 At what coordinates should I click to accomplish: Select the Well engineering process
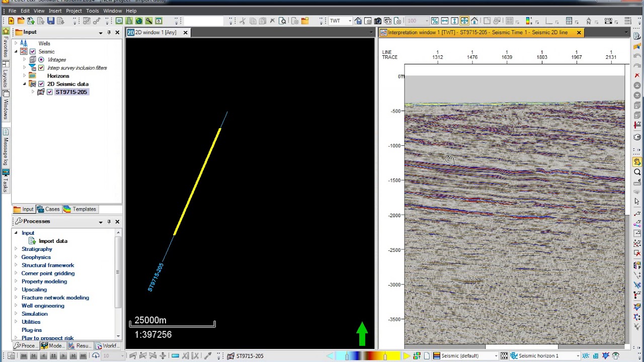(x=43, y=306)
